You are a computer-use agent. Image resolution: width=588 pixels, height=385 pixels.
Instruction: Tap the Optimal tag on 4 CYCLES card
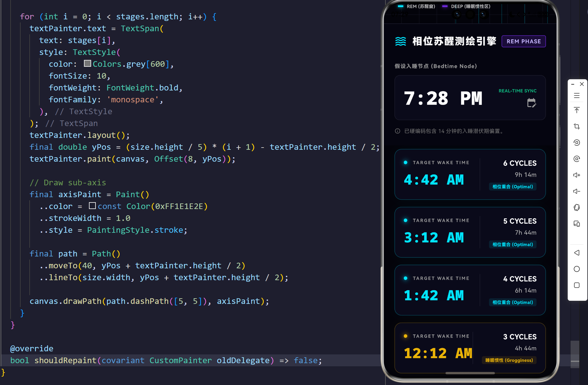(513, 302)
